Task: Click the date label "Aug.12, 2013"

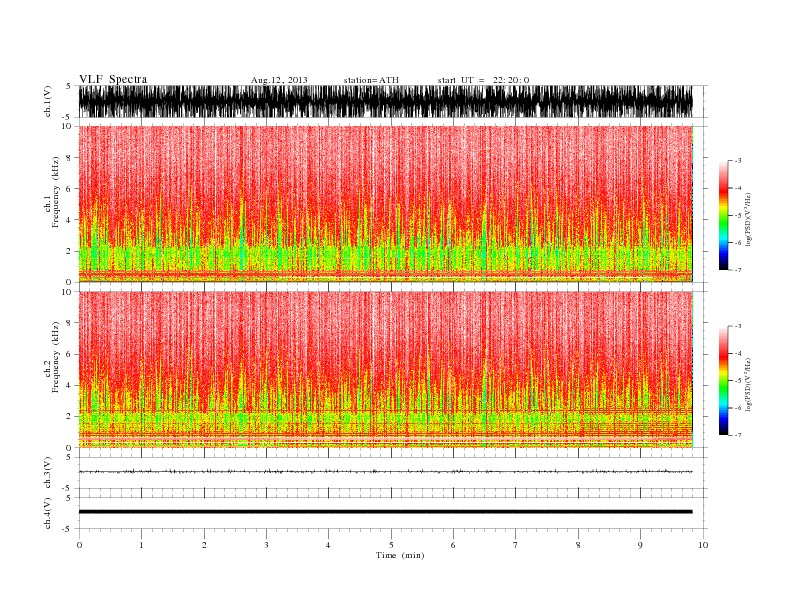Action: pyautogui.click(x=279, y=80)
